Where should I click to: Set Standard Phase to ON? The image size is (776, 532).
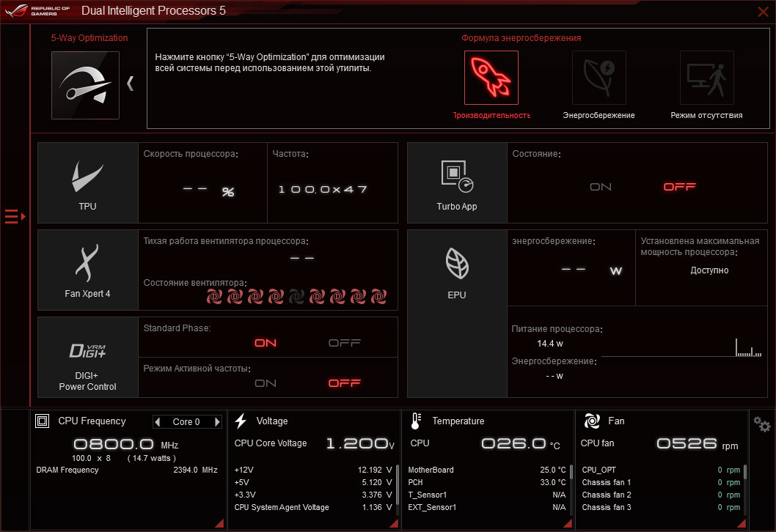point(266,343)
